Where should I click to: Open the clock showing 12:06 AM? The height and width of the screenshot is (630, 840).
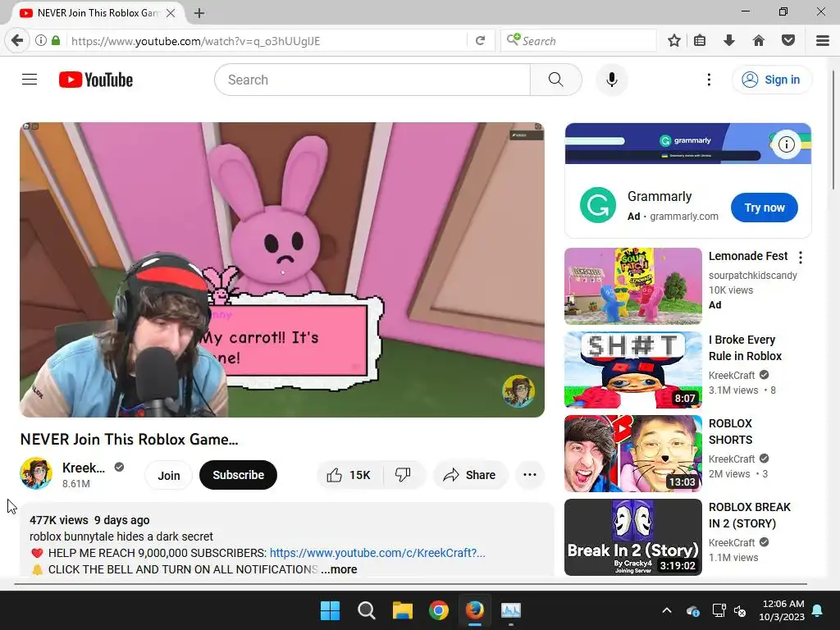click(x=782, y=610)
